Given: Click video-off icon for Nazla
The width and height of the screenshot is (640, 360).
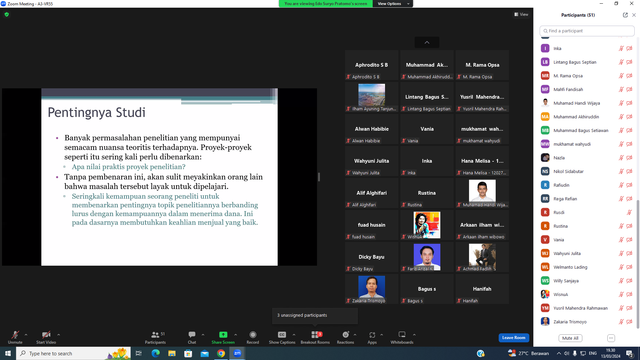Looking at the screenshot, I should pos(629,158).
